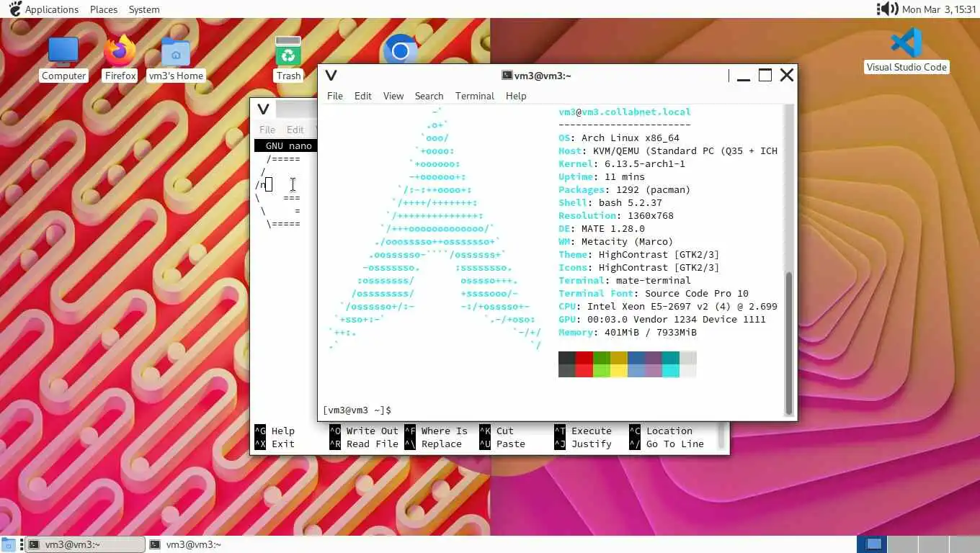The width and height of the screenshot is (980, 553).
Task: Click the front terminal's title bar text
Action: (543, 75)
